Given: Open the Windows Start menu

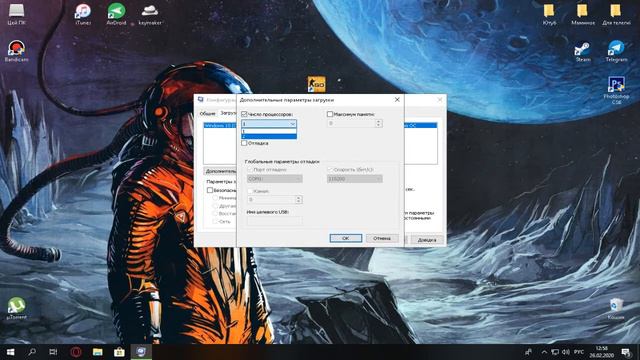Looking at the screenshot, I should pyautogui.click(x=11, y=352).
